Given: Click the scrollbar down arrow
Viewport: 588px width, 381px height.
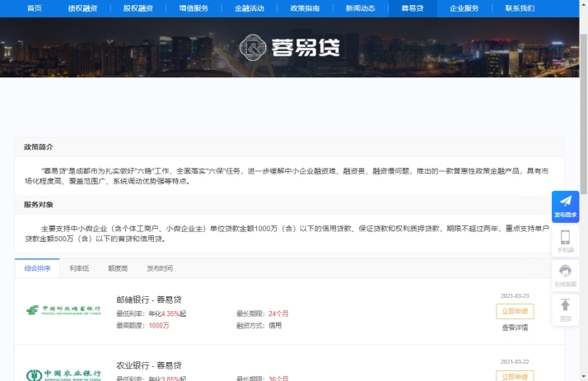Looking at the screenshot, I should (x=583, y=376).
